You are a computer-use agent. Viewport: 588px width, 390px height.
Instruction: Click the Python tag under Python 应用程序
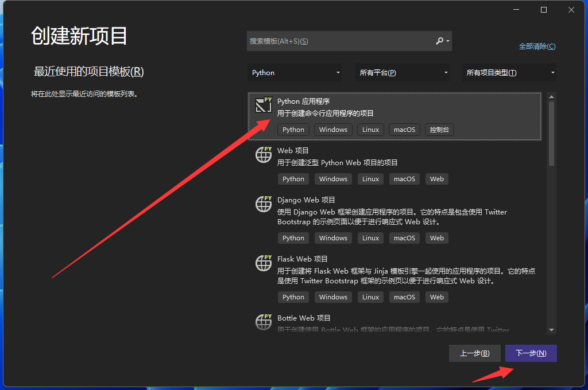[x=293, y=130]
